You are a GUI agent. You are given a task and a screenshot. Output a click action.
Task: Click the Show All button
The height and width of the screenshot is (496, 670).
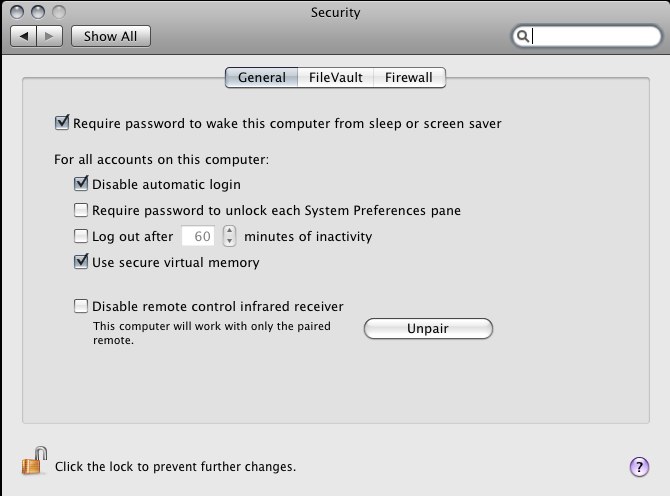click(x=111, y=36)
